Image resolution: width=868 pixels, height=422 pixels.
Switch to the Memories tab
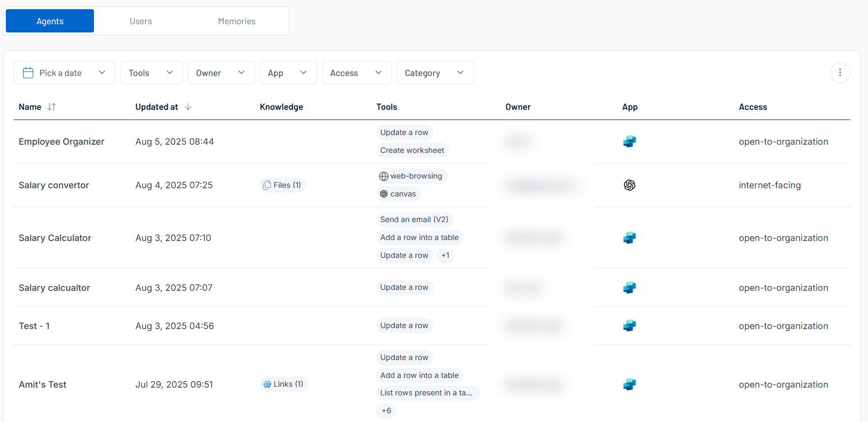tap(236, 21)
